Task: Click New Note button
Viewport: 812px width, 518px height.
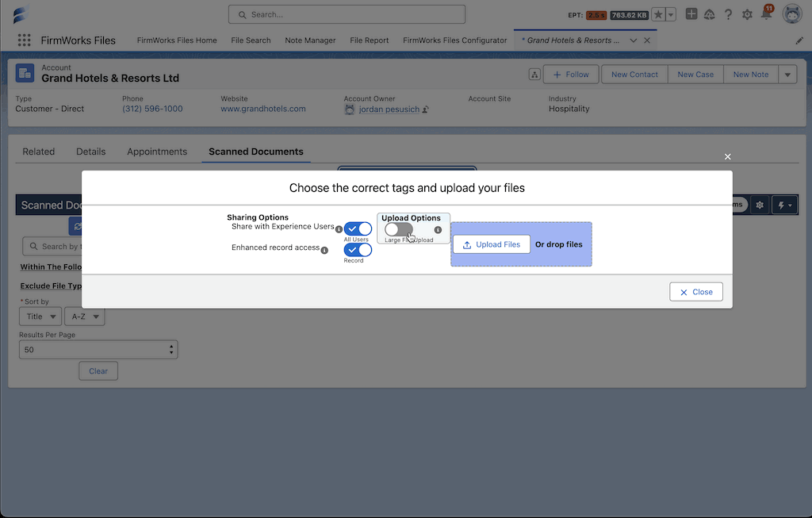Action: coord(751,75)
